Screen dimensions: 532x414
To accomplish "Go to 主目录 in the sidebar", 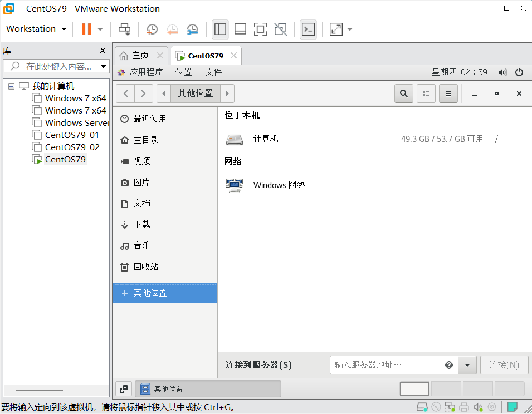I will [x=165, y=140].
